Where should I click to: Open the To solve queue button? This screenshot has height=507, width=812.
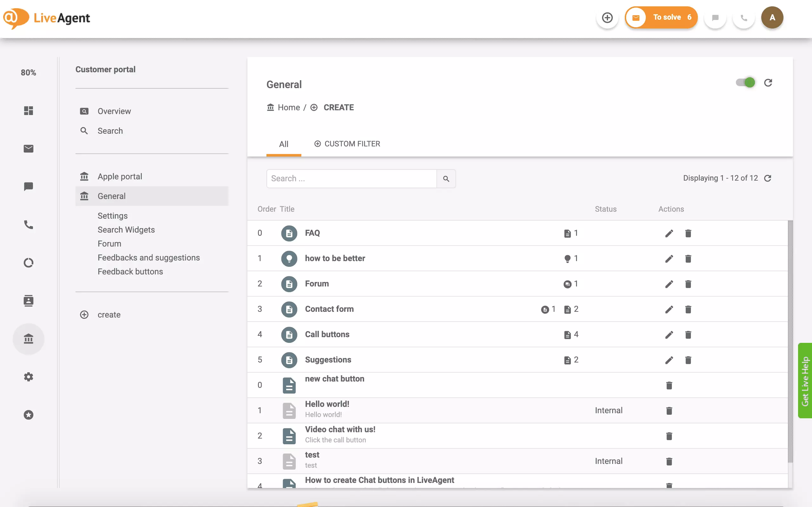661,17
